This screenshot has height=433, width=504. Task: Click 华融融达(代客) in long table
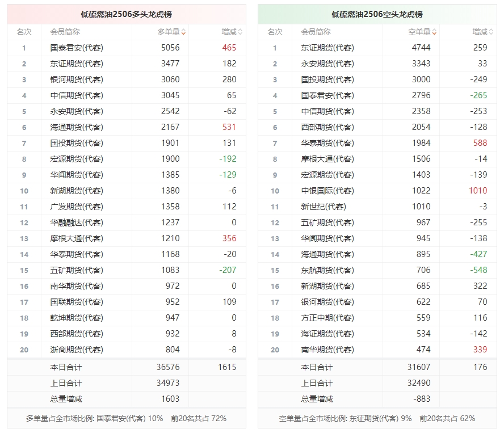(x=77, y=223)
